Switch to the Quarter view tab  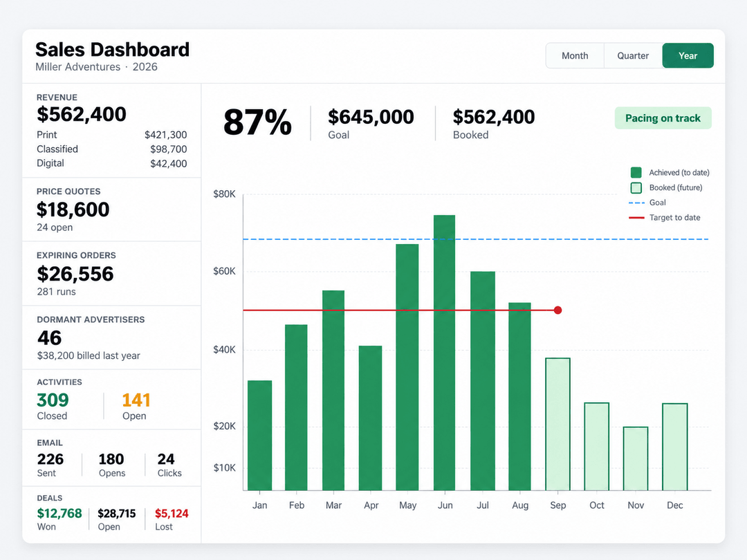633,56
